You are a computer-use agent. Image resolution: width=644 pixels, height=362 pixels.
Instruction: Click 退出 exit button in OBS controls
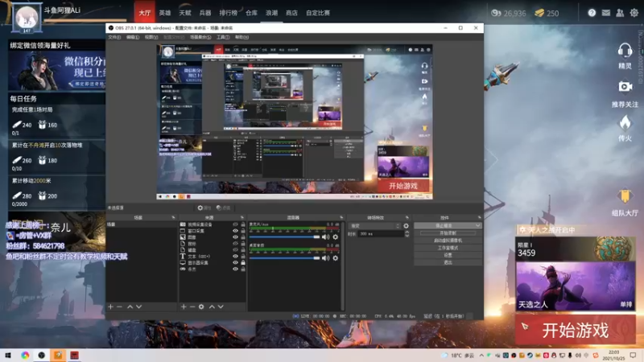[x=448, y=262]
